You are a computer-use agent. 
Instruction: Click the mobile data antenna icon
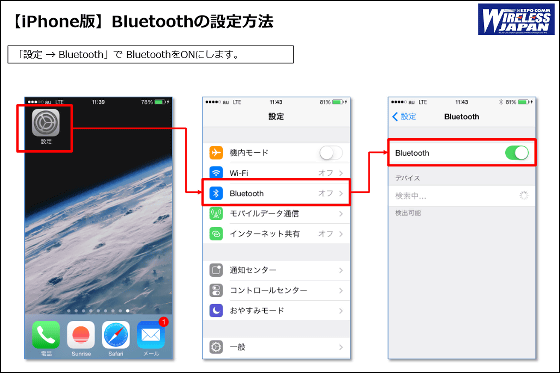[216, 214]
